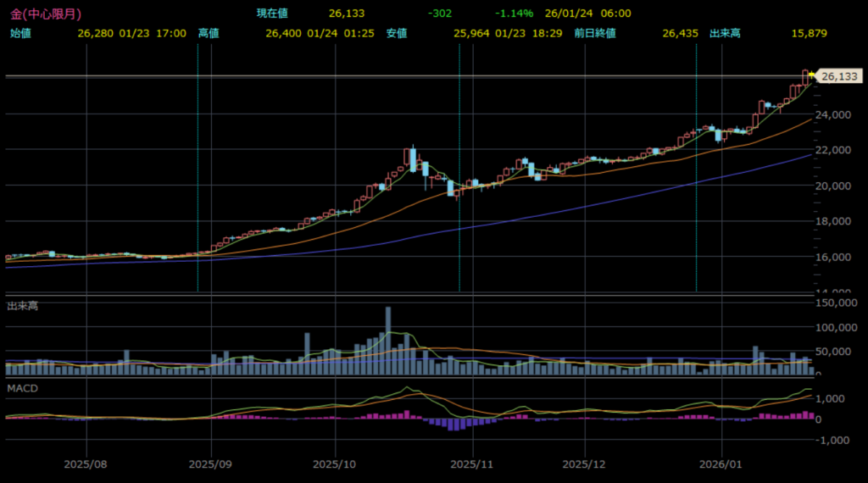
Task: Click the 始値 value 26,280
Action: [96, 33]
